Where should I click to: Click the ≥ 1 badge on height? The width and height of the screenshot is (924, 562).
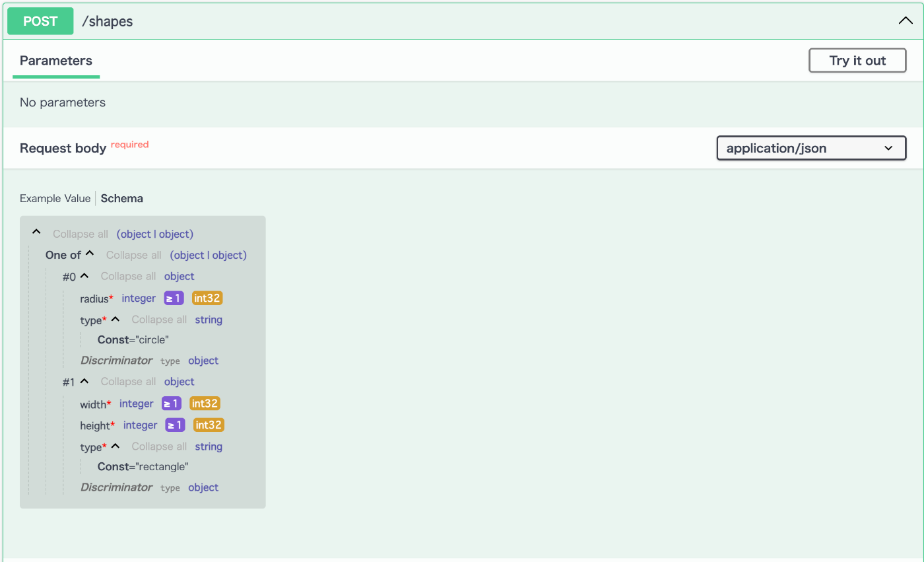coord(176,425)
